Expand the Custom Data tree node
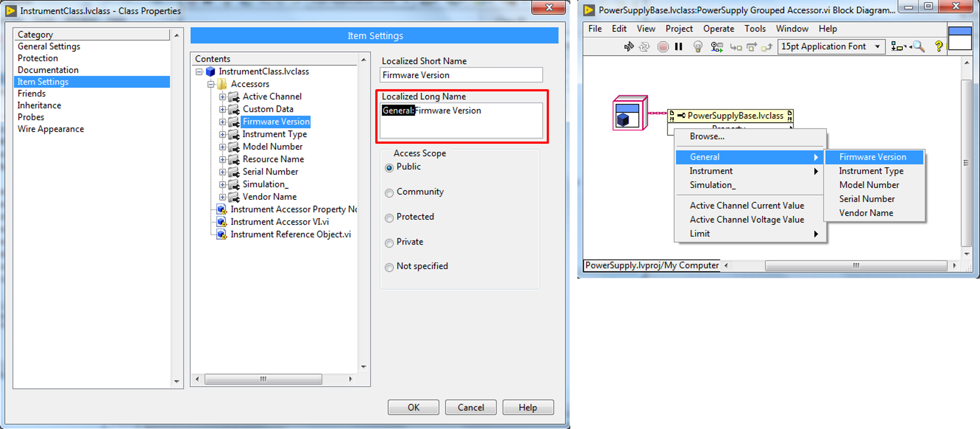 pos(222,109)
